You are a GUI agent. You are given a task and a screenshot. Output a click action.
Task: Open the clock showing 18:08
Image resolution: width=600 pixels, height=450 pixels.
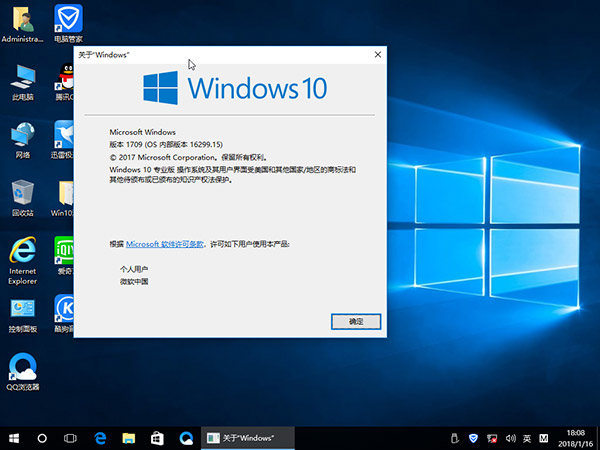click(576, 438)
